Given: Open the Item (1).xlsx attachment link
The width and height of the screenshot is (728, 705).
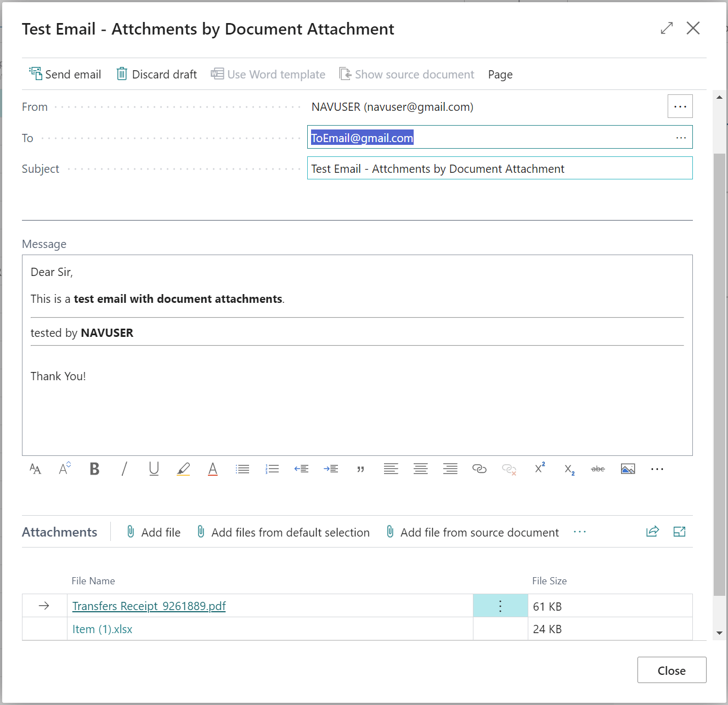Looking at the screenshot, I should click(x=102, y=629).
